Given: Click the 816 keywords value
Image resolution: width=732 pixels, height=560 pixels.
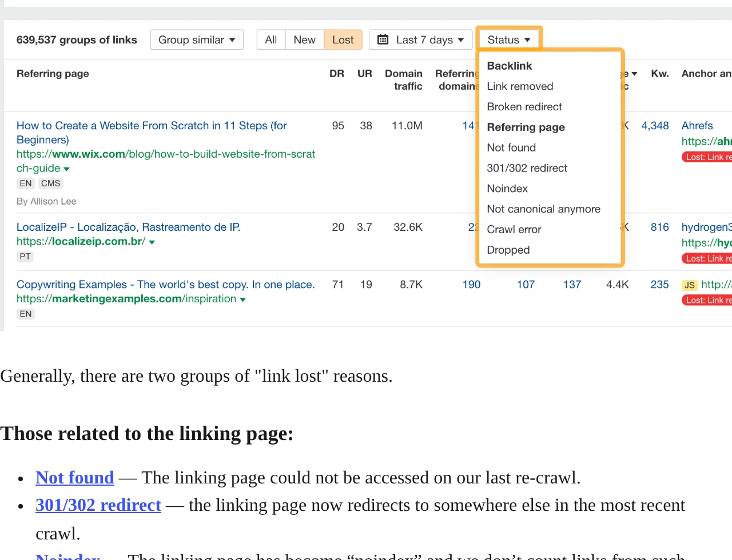Looking at the screenshot, I should pos(660,227).
